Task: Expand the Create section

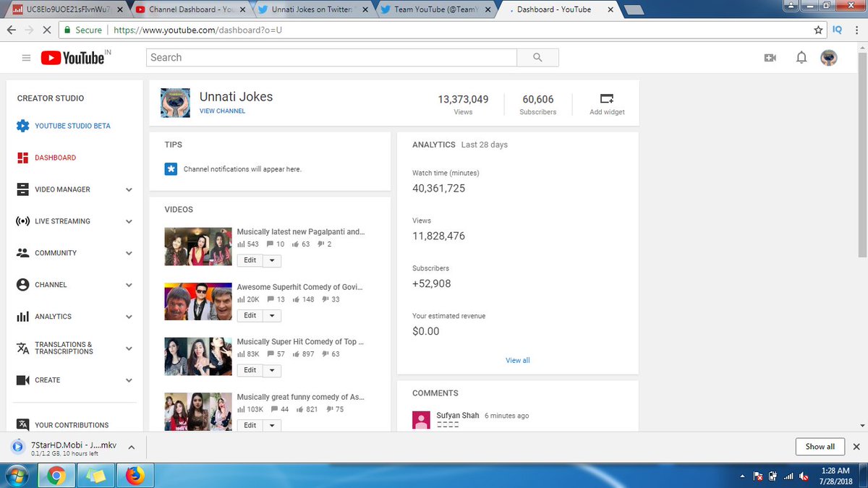Action: tap(129, 380)
